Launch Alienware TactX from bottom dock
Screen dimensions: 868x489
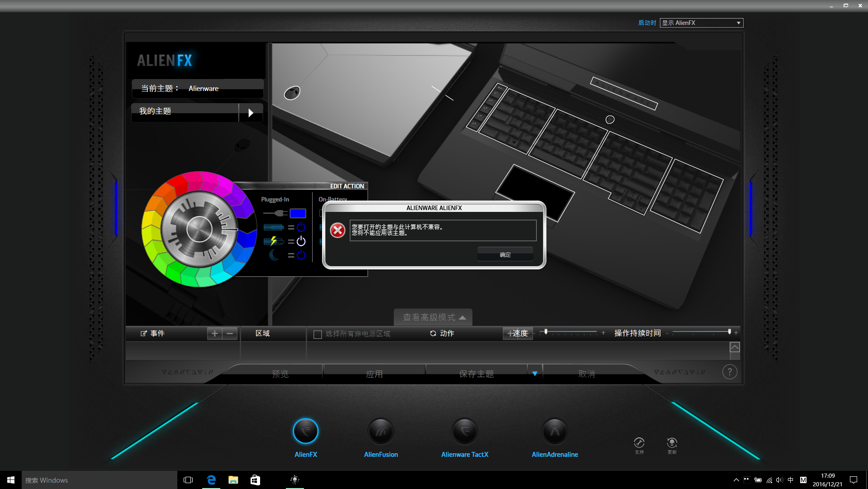[x=465, y=431]
